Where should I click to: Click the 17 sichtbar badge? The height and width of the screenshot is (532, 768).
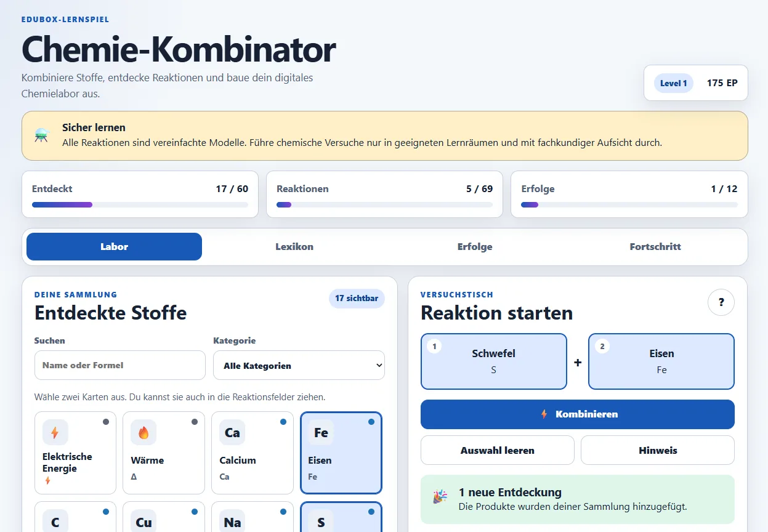(x=357, y=298)
